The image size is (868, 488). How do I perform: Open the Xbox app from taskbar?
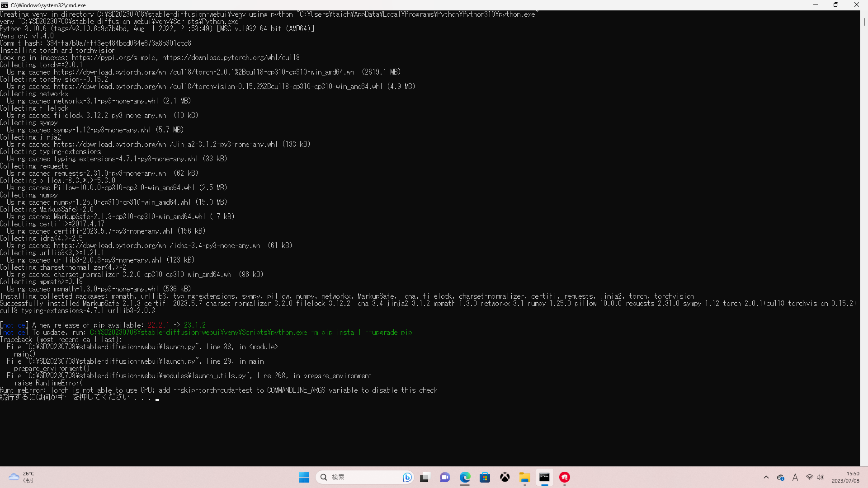click(x=505, y=477)
